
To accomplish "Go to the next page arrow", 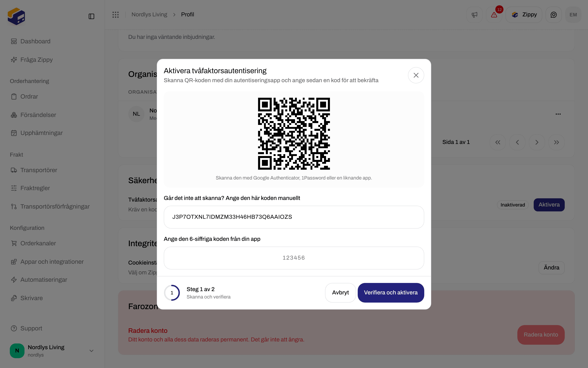I will coord(537,142).
